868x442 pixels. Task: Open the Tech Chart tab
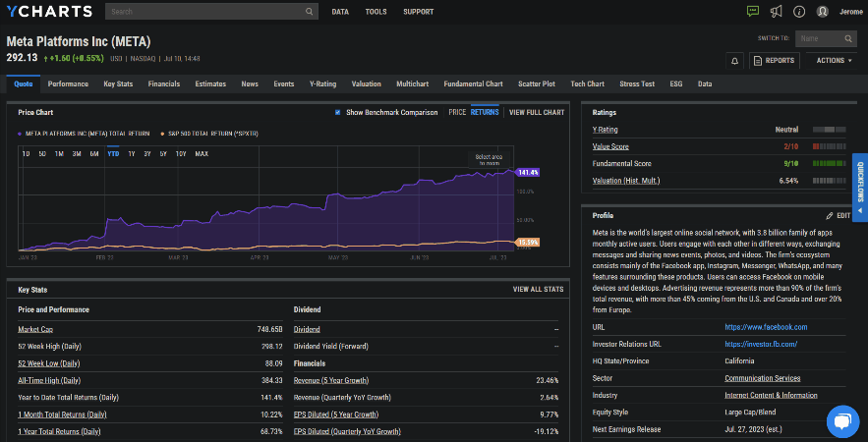(587, 84)
